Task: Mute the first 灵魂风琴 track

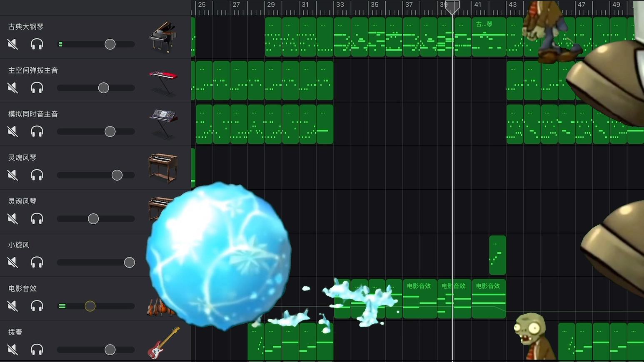Action: point(13,175)
